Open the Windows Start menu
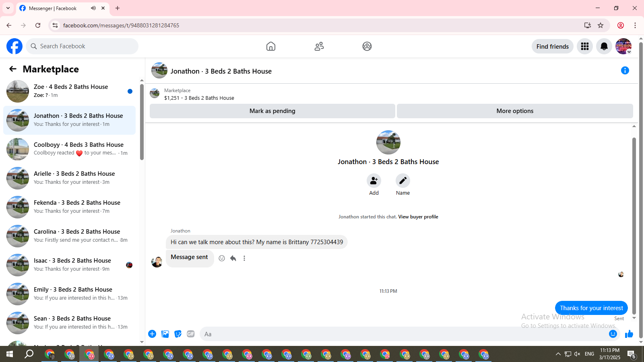Screen dimensions: 644x362 (10, 354)
